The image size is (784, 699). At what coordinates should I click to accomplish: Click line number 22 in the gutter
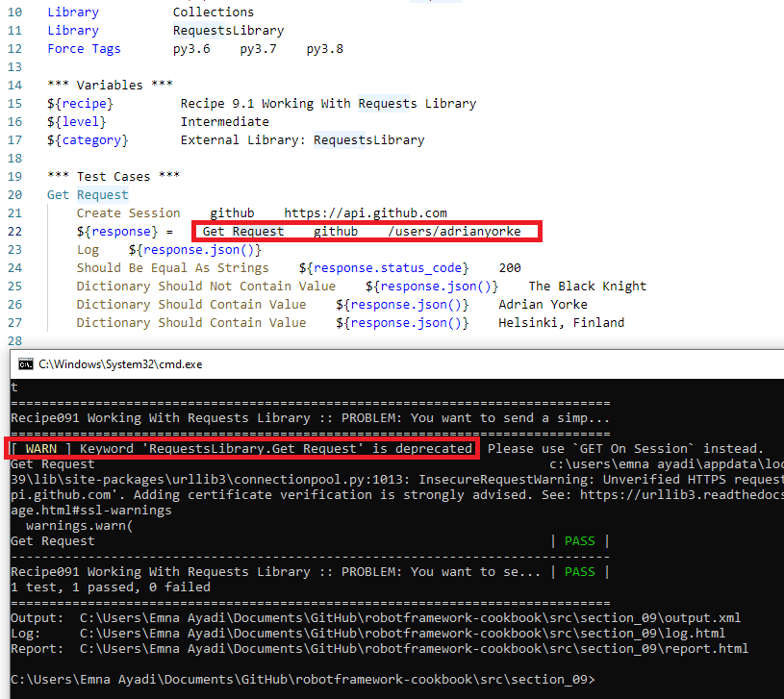(15, 232)
